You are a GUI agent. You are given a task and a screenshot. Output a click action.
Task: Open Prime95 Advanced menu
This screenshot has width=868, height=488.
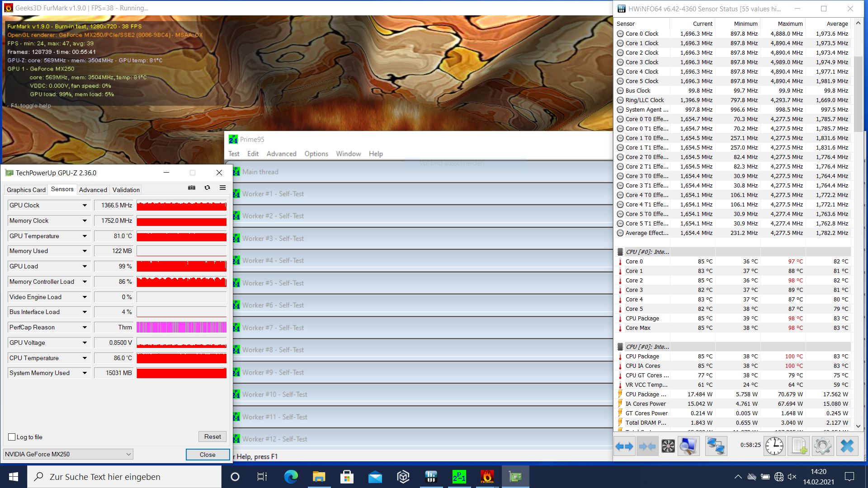281,154
